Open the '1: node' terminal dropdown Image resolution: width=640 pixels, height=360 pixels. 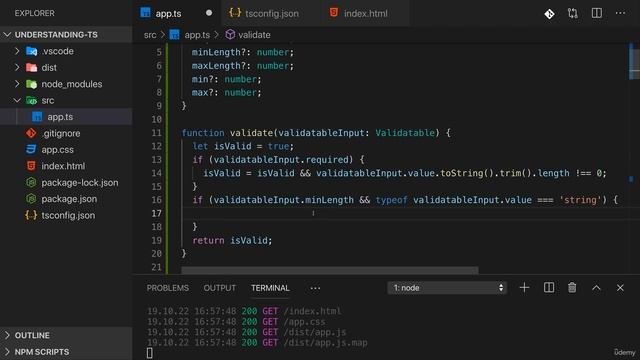(447, 288)
